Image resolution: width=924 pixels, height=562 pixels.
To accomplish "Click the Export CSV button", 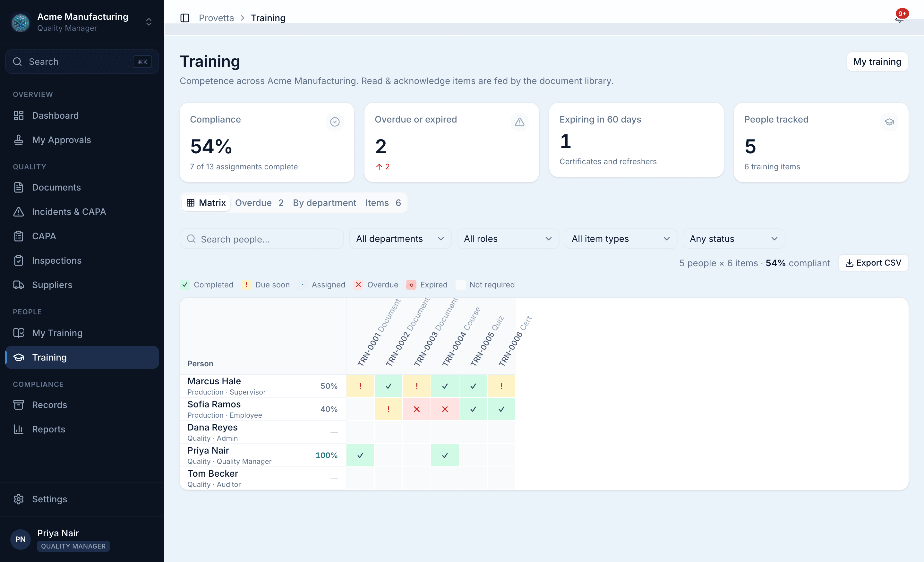I will (x=873, y=263).
